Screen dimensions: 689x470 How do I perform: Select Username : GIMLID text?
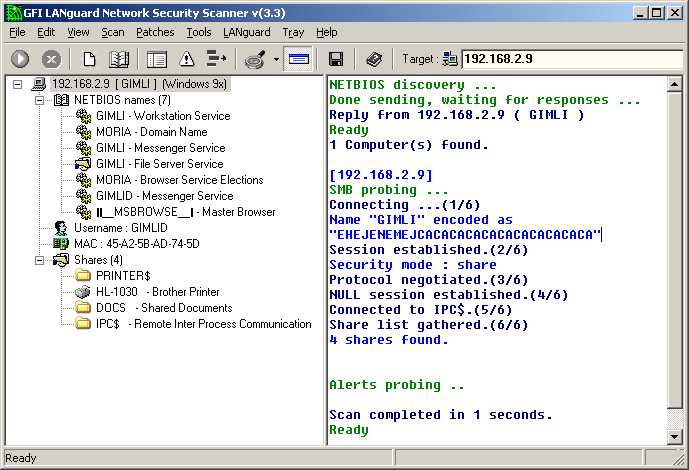click(x=121, y=228)
